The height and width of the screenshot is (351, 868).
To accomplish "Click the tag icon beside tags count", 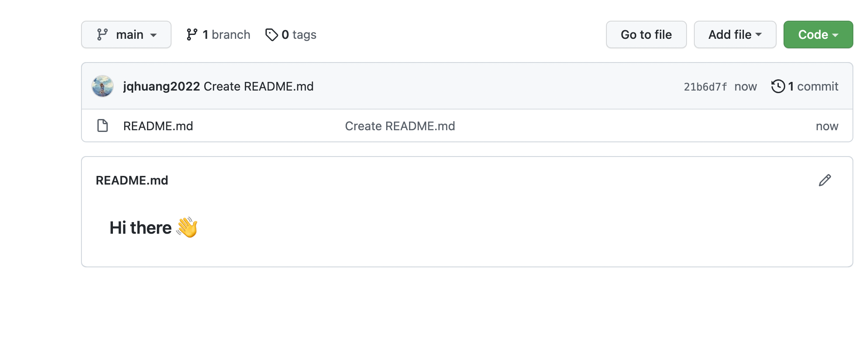I will pyautogui.click(x=272, y=34).
